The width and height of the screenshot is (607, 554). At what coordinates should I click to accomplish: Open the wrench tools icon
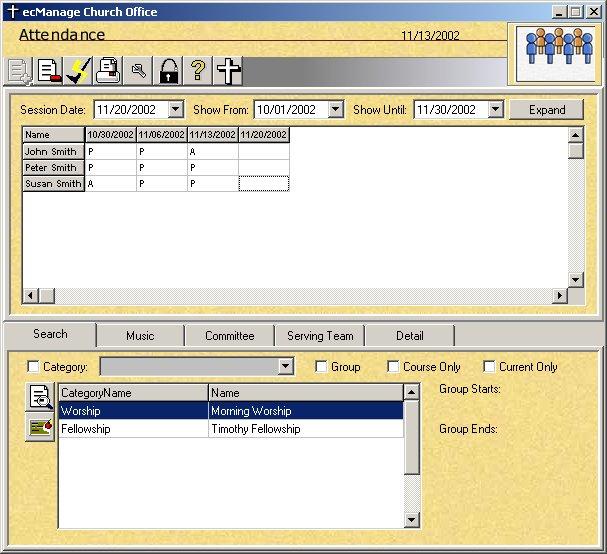click(x=138, y=71)
